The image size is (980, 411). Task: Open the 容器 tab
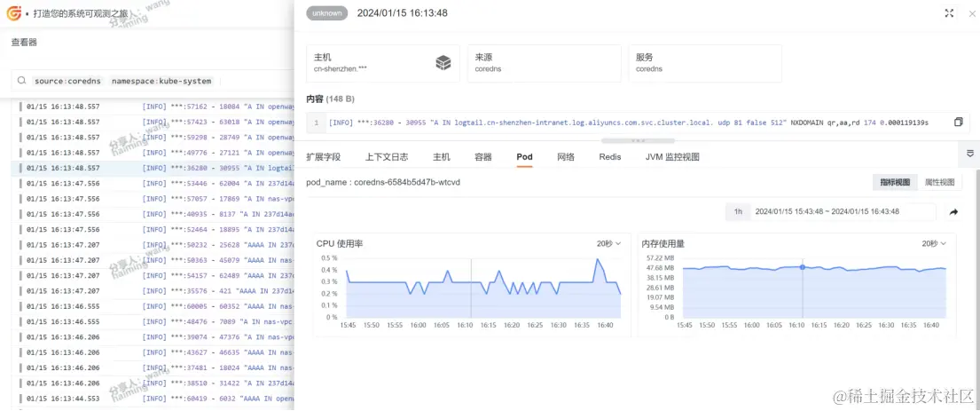pyautogui.click(x=483, y=157)
